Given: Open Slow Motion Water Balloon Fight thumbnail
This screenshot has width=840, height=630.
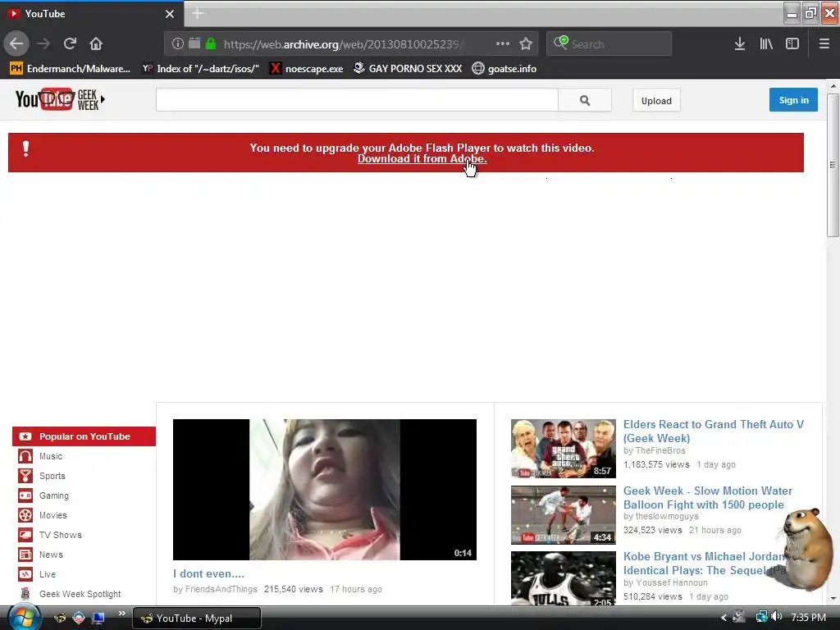Looking at the screenshot, I should pyautogui.click(x=563, y=515).
